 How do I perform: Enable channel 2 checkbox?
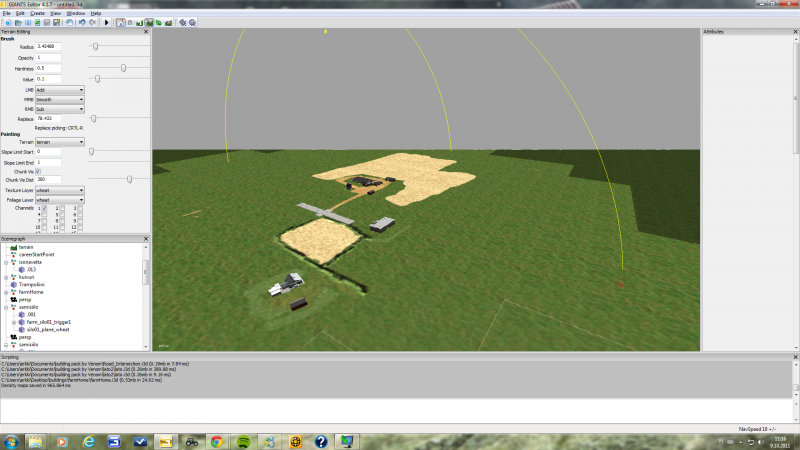tap(62, 208)
